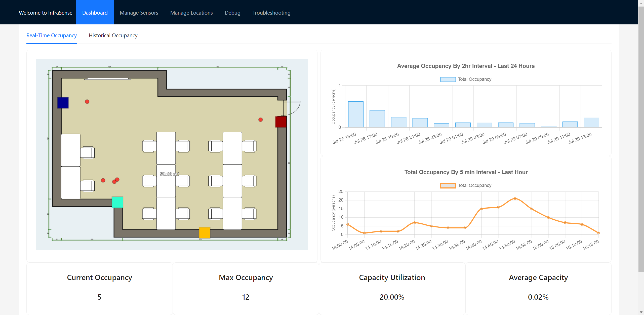
Task: Toggle Total Occupancy legend in bar chart
Action: tap(466, 79)
